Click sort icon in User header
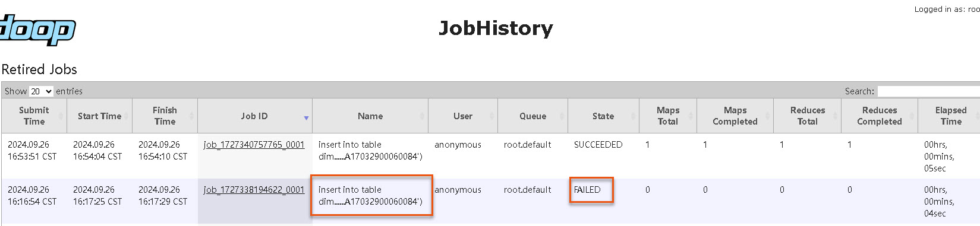 (491, 116)
